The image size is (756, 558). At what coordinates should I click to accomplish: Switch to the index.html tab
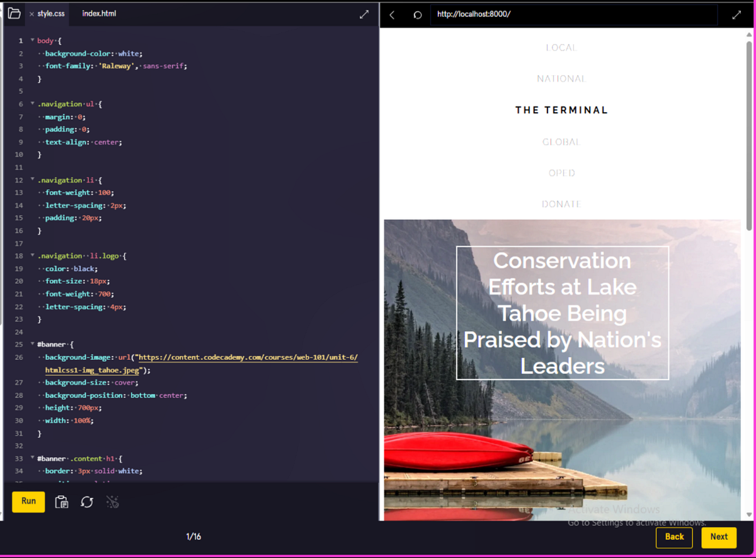(x=98, y=13)
